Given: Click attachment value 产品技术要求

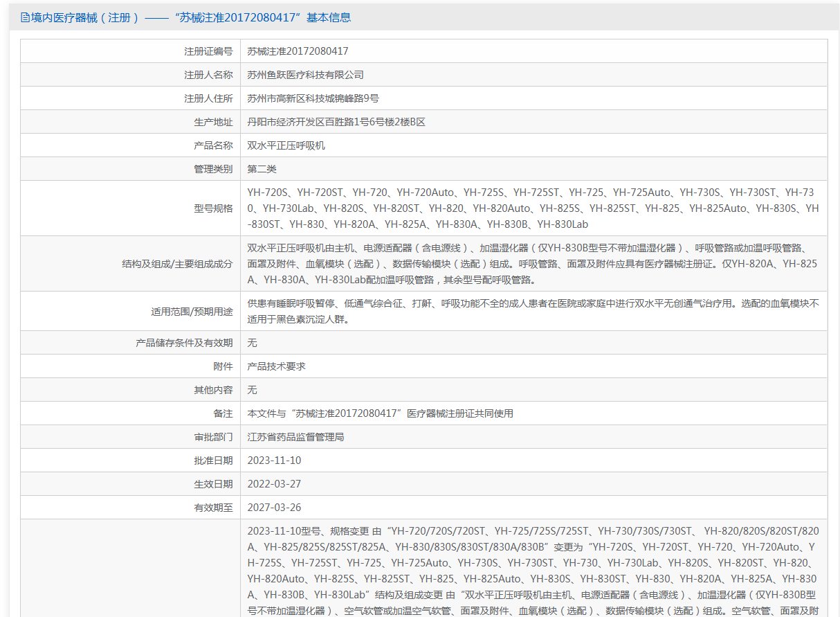Looking at the screenshot, I should click(x=277, y=366).
